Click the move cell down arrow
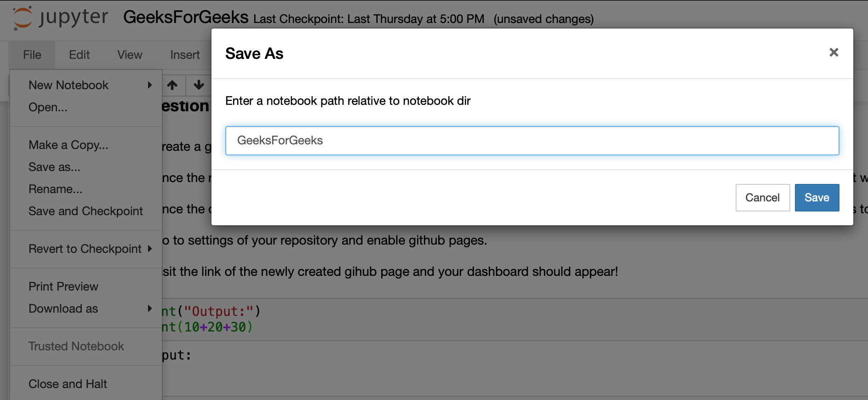868x400 pixels. (x=199, y=85)
